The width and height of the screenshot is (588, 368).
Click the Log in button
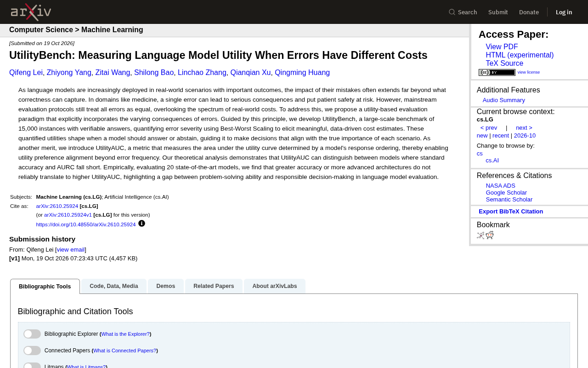coord(564,12)
